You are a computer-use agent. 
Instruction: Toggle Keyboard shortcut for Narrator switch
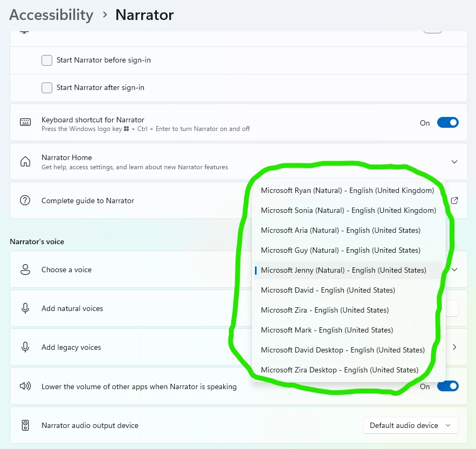448,123
